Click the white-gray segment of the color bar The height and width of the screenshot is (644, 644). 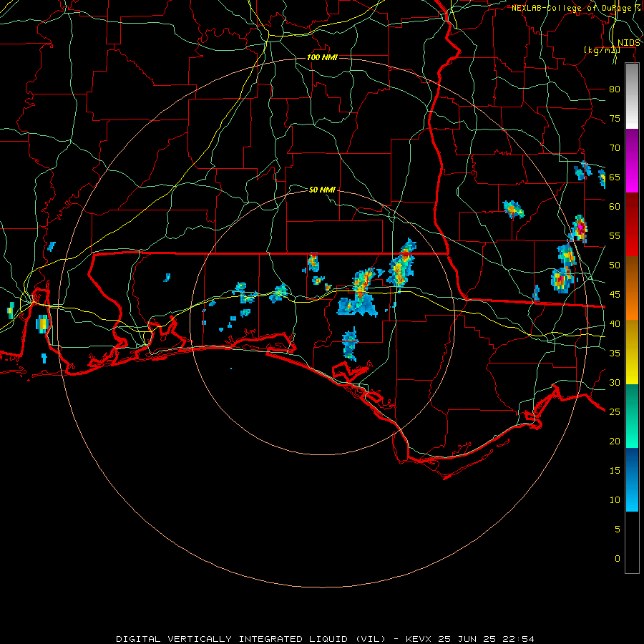(632, 96)
